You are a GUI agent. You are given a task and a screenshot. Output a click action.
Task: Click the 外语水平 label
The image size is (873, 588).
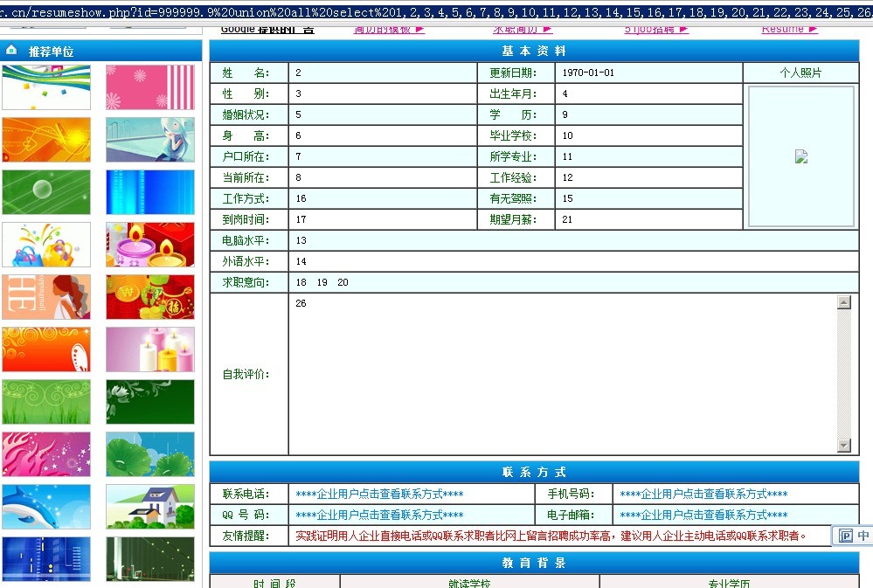246,261
